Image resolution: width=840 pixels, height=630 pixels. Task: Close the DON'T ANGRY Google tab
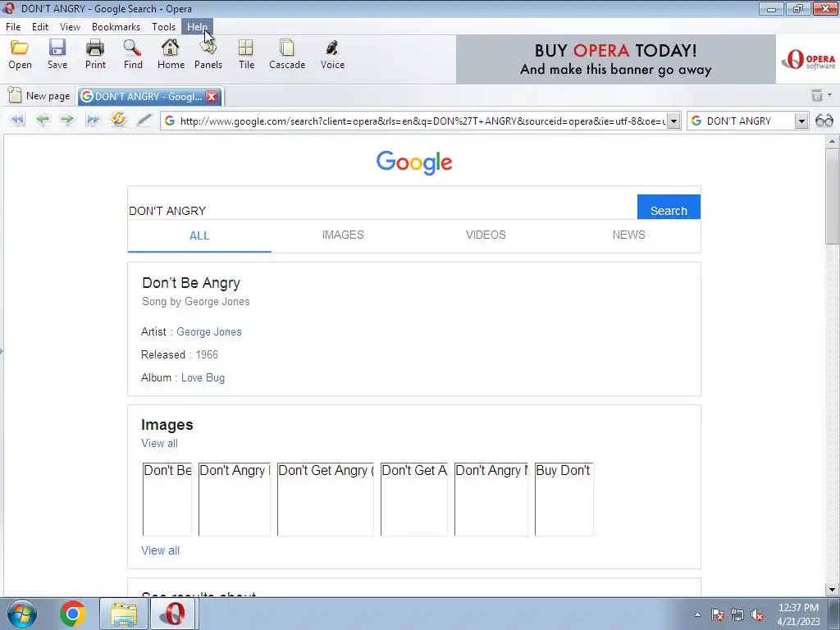(x=212, y=97)
